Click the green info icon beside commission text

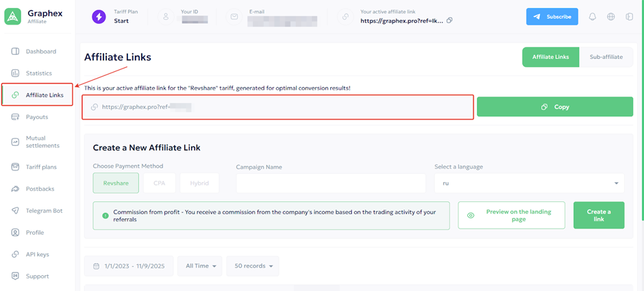pos(105,216)
